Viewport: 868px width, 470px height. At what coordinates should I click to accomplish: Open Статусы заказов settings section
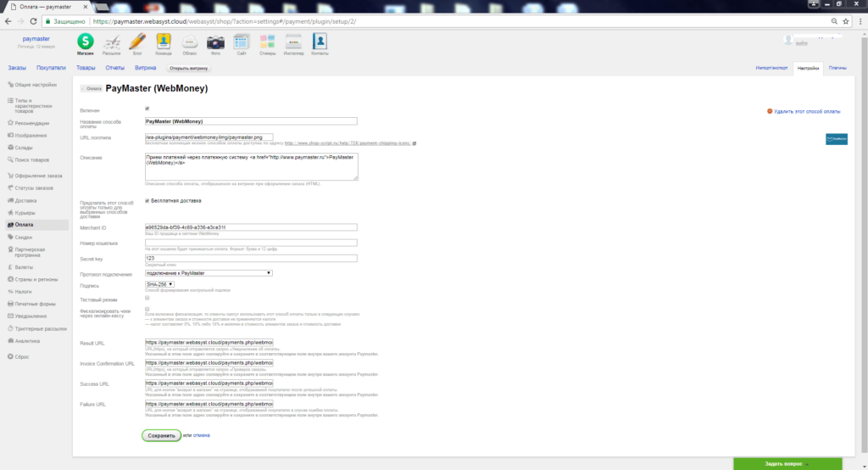[x=34, y=187]
